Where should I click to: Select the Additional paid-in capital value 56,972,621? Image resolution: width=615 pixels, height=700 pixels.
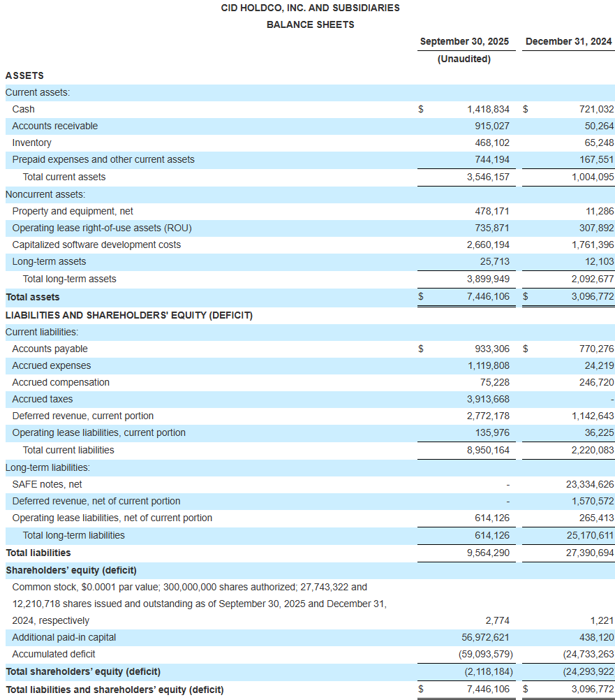[x=487, y=637]
